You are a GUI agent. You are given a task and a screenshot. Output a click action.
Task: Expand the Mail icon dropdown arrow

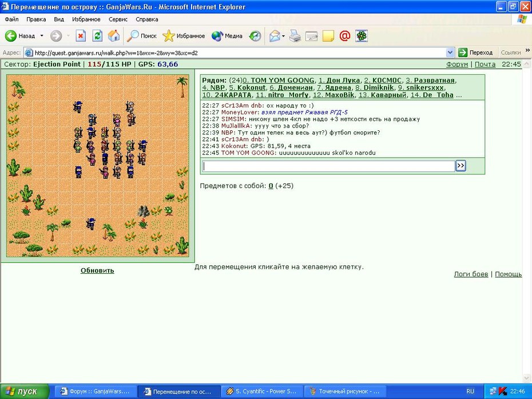pos(283,35)
